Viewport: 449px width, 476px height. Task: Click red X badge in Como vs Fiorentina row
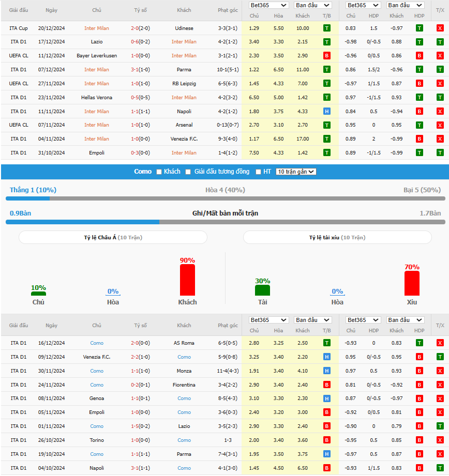click(x=440, y=385)
